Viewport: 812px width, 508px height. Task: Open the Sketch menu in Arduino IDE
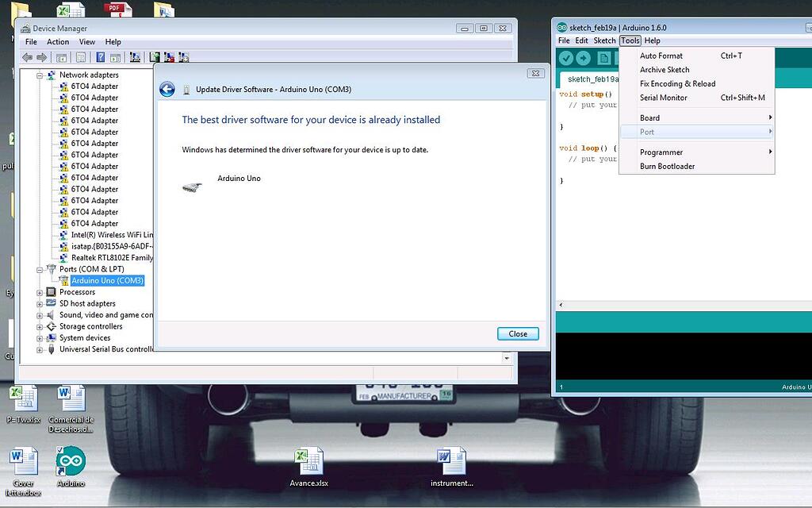click(604, 40)
